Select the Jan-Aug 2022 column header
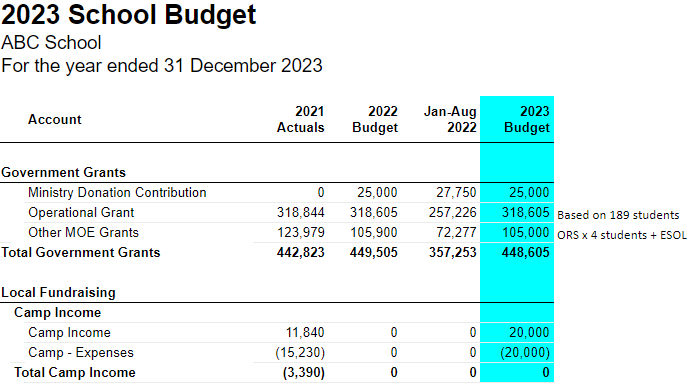 click(x=450, y=119)
